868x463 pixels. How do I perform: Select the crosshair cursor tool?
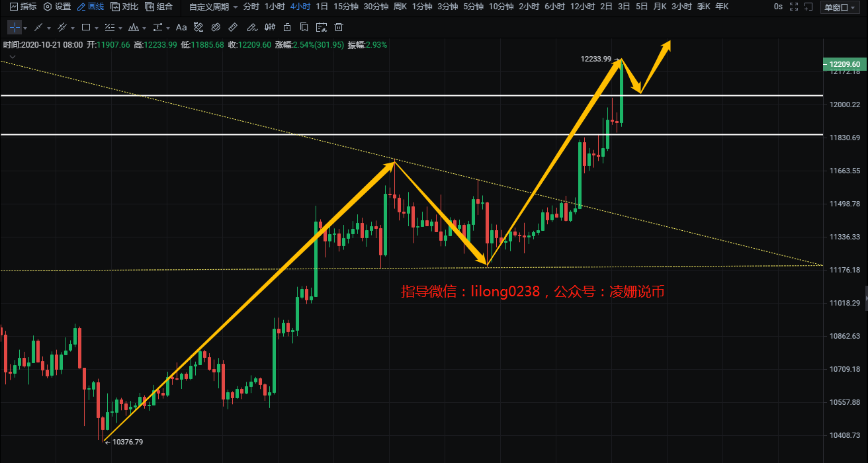15,28
